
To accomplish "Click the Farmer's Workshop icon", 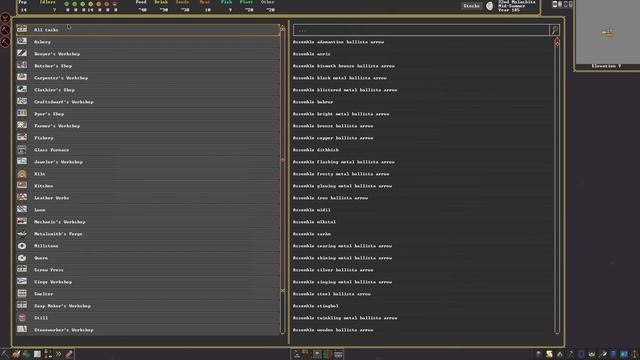I will click(22, 125).
